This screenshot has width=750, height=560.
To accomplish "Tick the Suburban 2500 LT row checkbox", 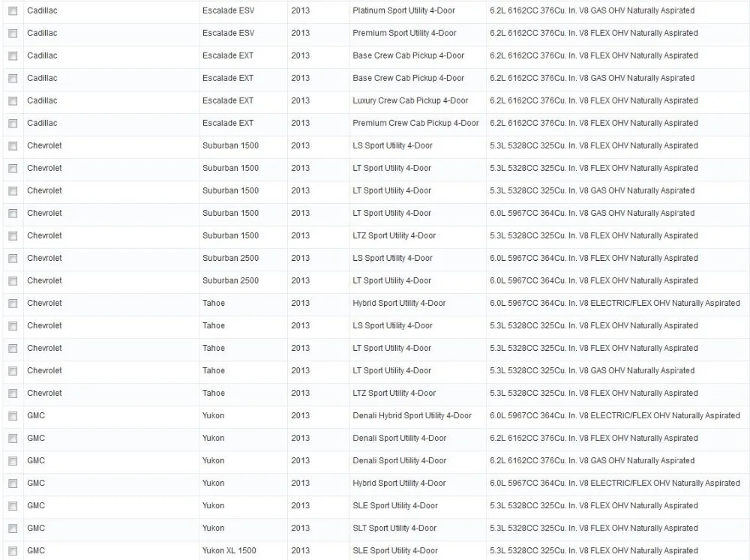I will click(x=13, y=280).
